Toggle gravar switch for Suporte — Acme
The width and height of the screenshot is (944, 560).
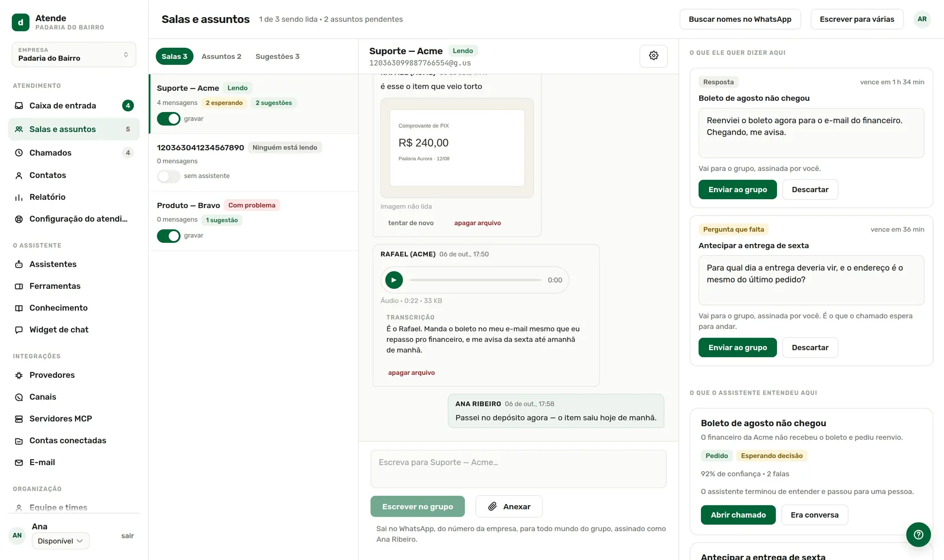pyautogui.click(x=169, y=118)
